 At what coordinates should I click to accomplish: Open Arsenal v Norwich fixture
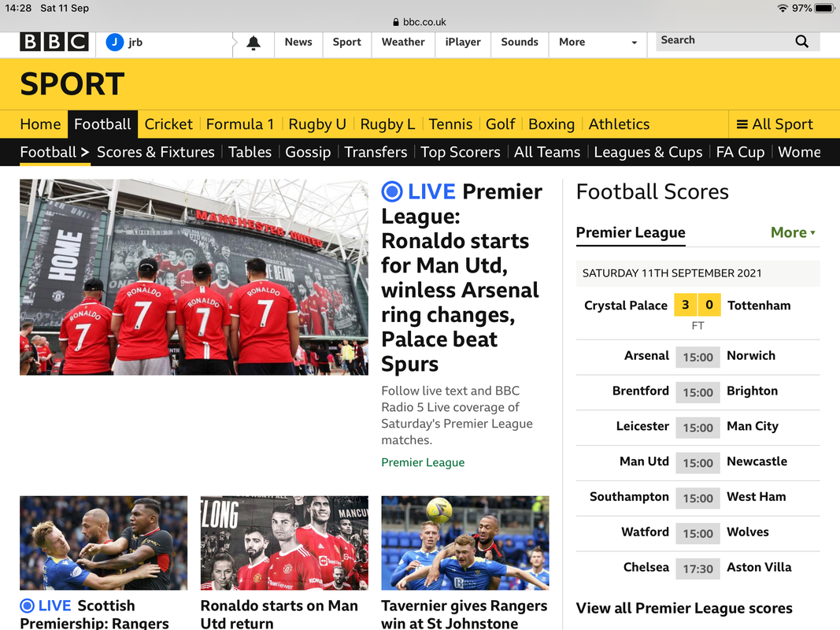[x=698, y=357]
